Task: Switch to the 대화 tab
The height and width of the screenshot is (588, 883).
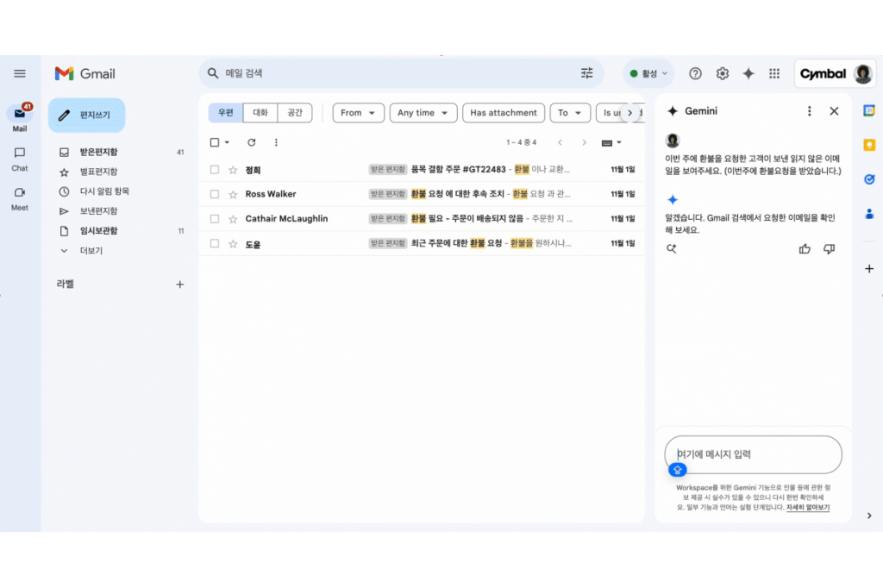Action: coord(260,113)
